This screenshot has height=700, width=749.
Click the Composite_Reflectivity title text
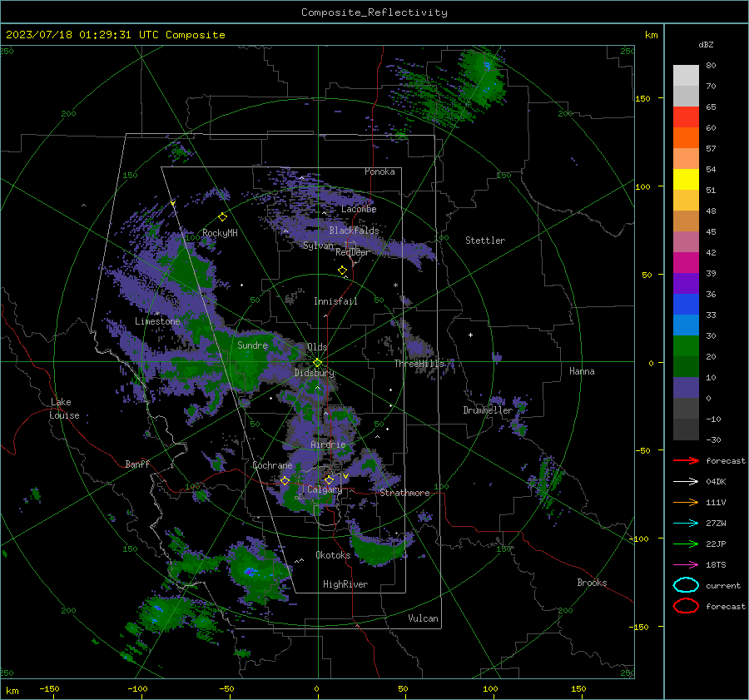click(x=374, y=12)
